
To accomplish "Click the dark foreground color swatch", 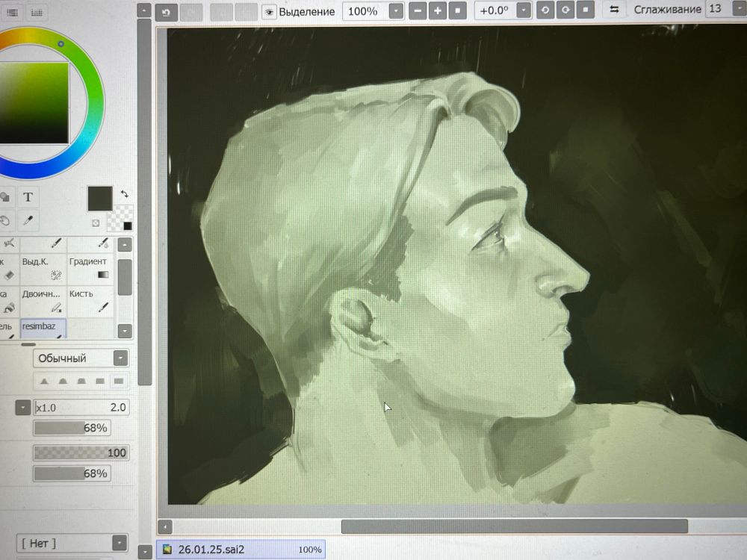I will pos(100,198).
